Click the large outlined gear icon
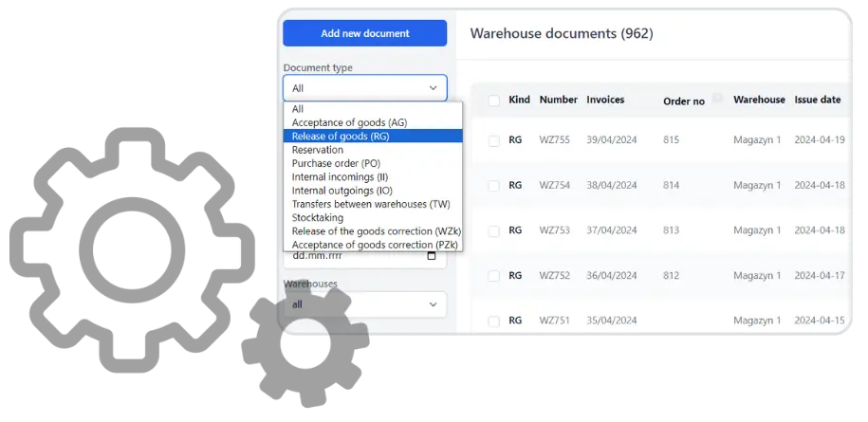The height and width of the screenshot is (422, 868). (132, 250)
